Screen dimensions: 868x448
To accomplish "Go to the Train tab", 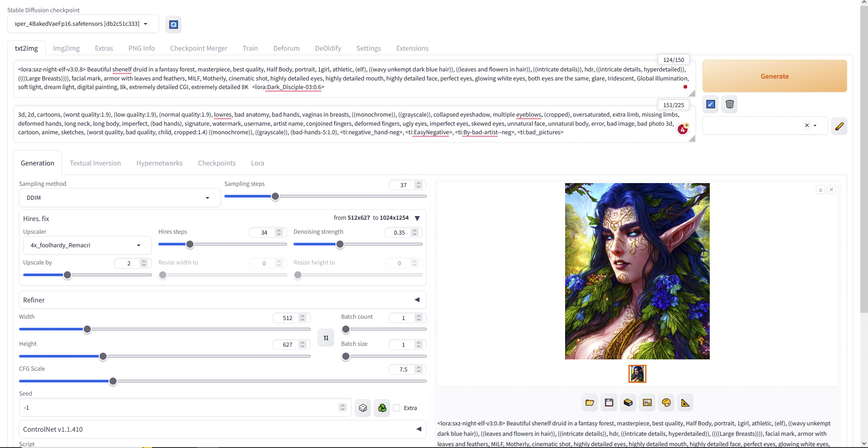I will (x=250, y=48).
